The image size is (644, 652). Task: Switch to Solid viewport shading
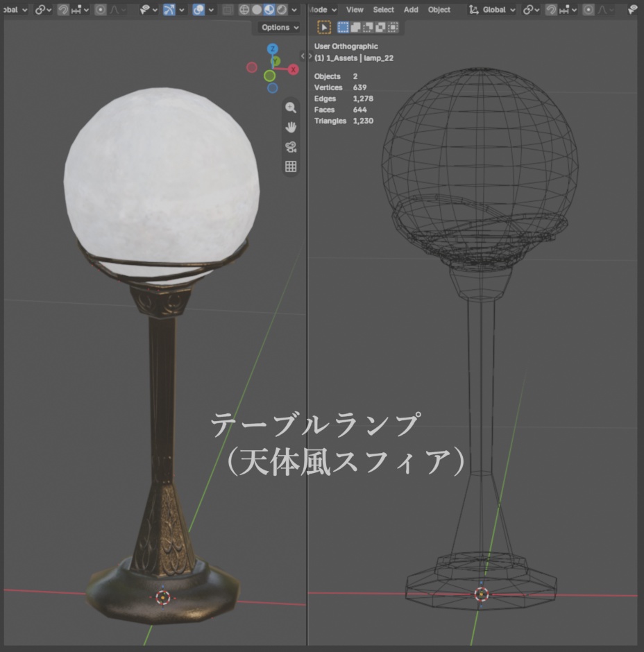coord(257,10)
